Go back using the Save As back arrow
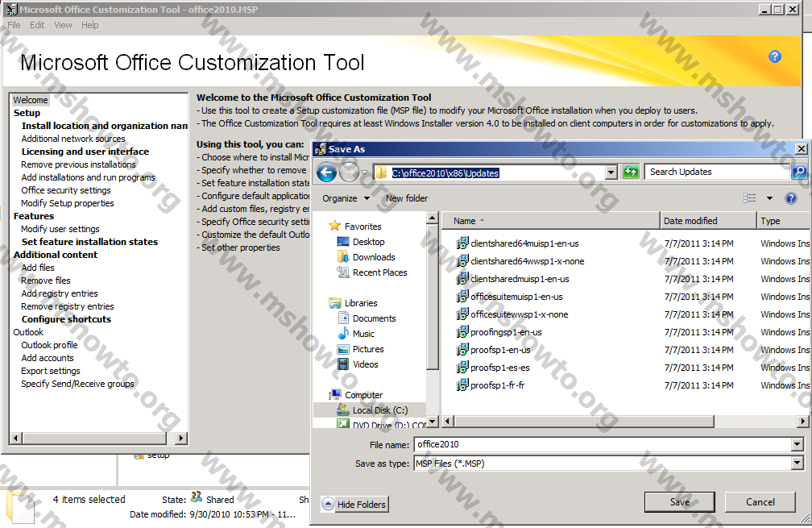This screenshot has width=812, height=528. [x=326, y=172]
